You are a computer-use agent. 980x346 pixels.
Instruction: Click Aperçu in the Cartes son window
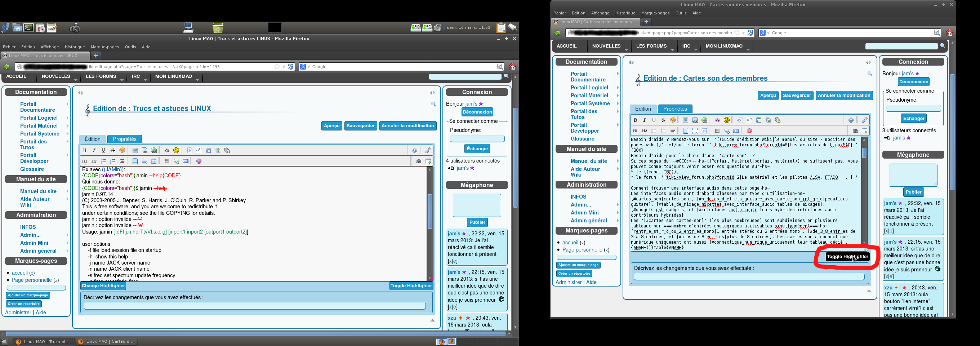[x=768, y=96]
